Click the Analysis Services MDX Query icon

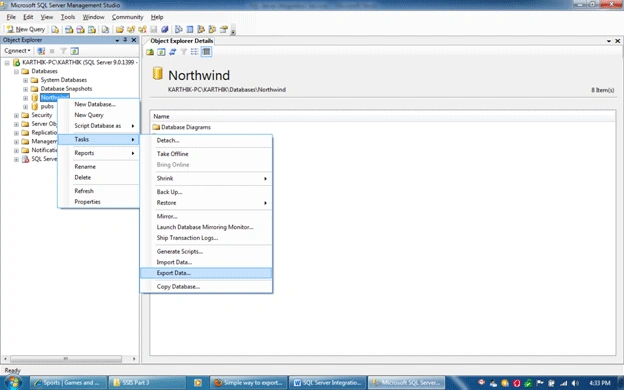69,29
